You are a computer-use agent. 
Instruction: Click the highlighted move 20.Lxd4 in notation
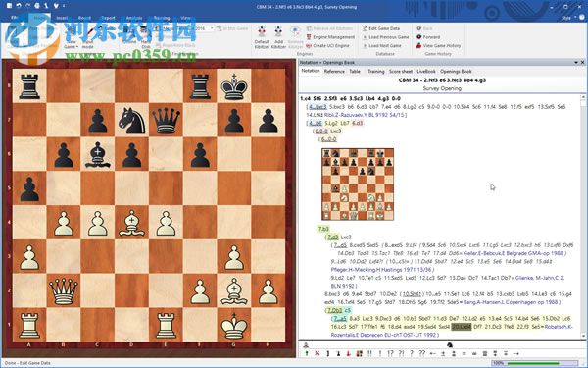click(462, 327)
